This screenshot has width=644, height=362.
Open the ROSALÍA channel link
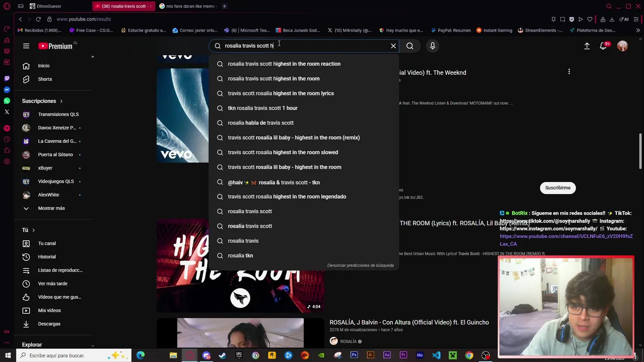tap(348, 341)
